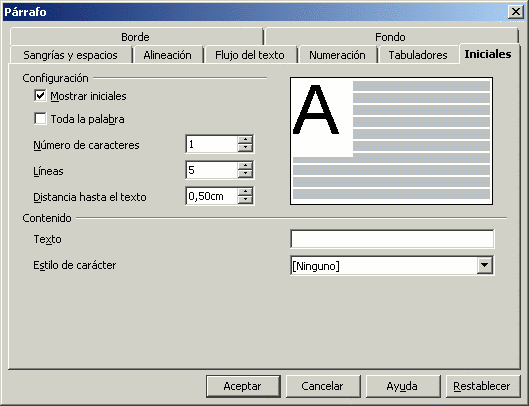
Task: Switch to the Borde tab
Action: pos(136,36)
